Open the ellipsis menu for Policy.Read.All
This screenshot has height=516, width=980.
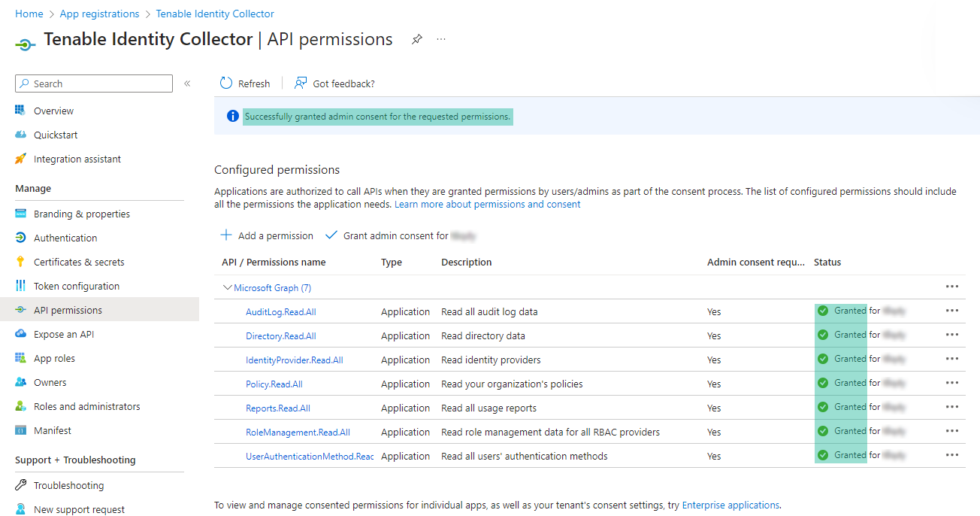pos(952,383)
